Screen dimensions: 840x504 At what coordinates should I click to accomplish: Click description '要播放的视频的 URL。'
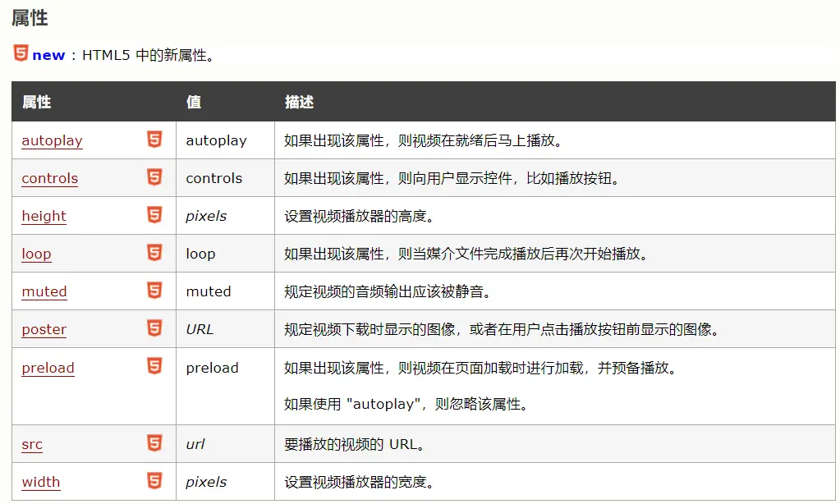[x=356, y=444]
